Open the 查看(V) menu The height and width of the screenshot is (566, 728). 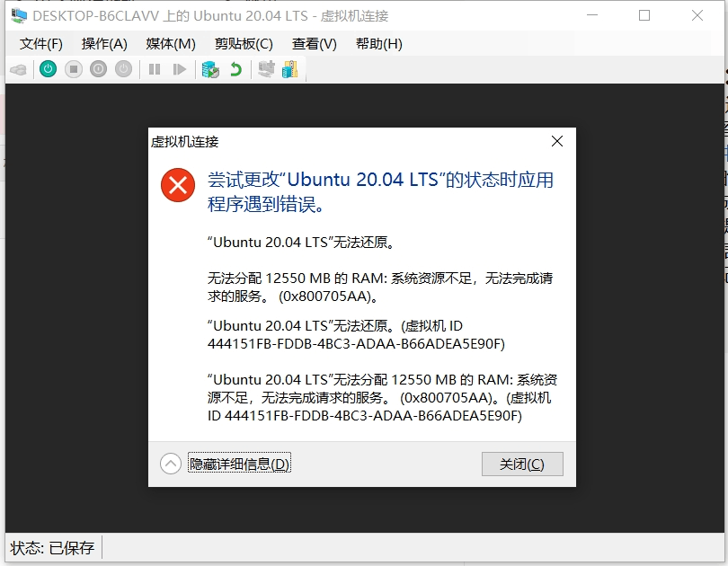click(314, 44)
